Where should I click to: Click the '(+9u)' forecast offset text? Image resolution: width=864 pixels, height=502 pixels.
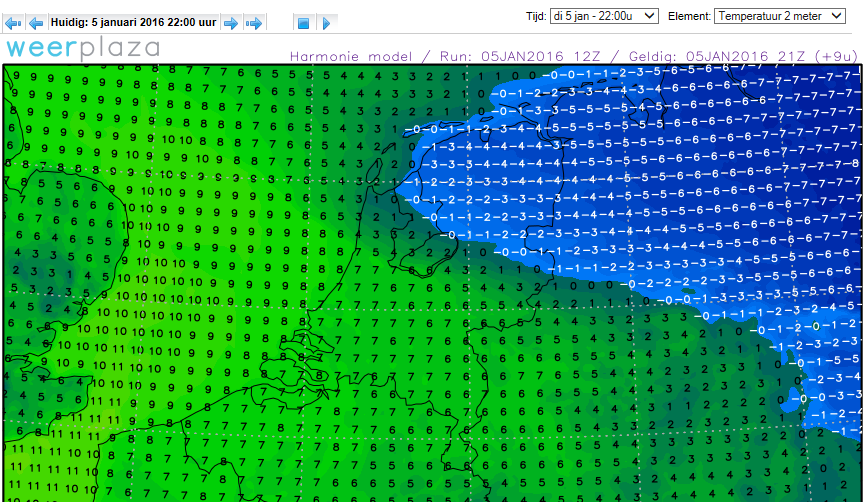pos(835,57)
